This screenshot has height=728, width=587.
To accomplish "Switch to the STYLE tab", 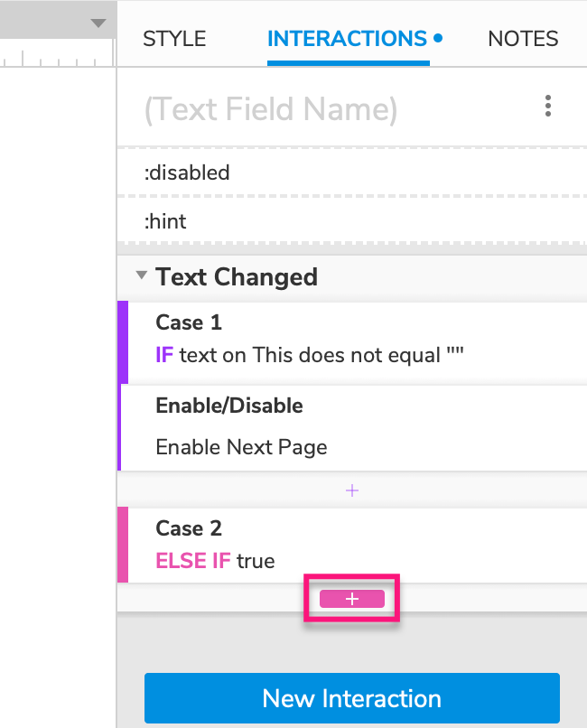I will (174, 39).
